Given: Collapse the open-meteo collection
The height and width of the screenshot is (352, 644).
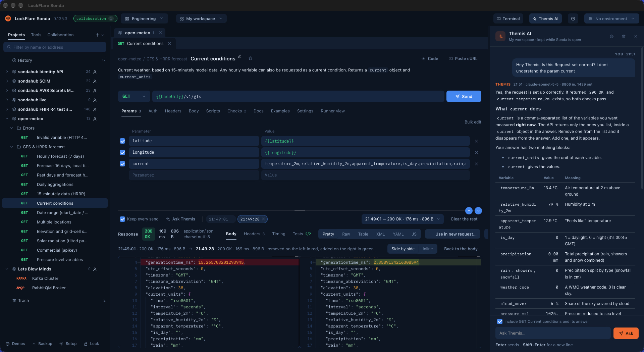Looking at the screenshot, I should pyautogui.click(x=7, y=119).
